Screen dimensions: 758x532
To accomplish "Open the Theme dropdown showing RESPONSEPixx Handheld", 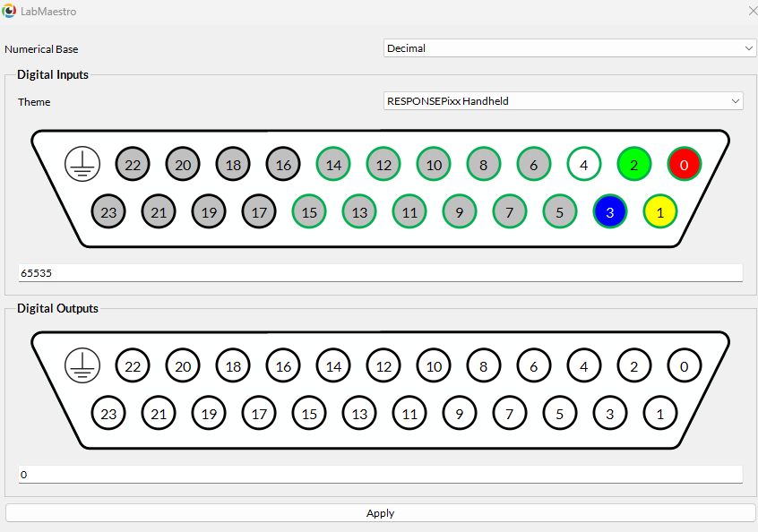I will tap(563, 101).
